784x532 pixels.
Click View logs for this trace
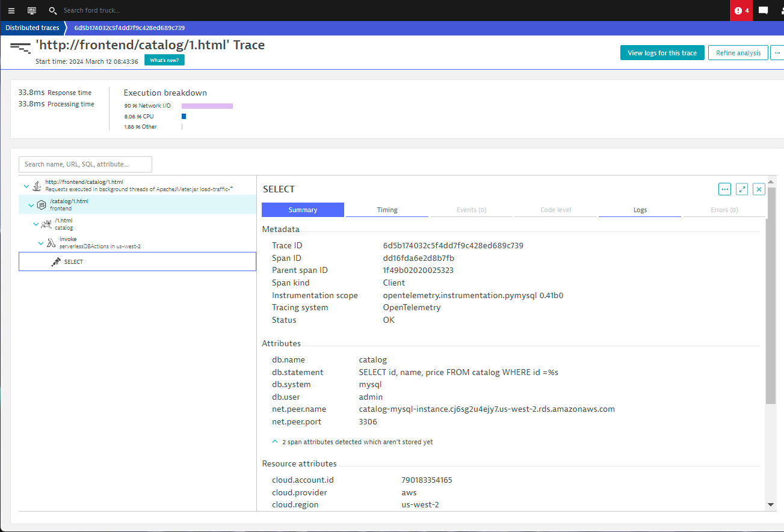(x=662, y=53)
